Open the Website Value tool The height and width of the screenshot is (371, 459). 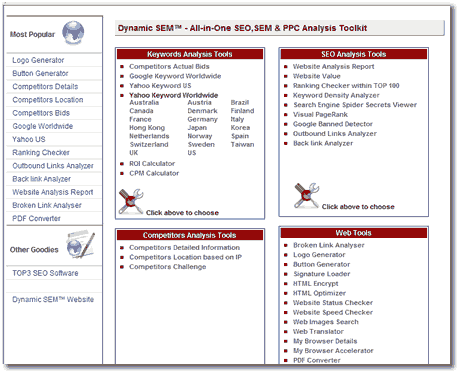coord(316,76)
